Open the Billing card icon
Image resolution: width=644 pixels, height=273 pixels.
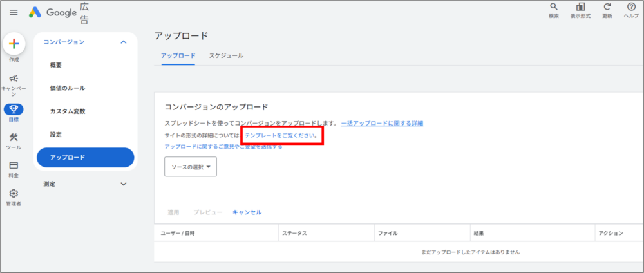click(14, 165)
